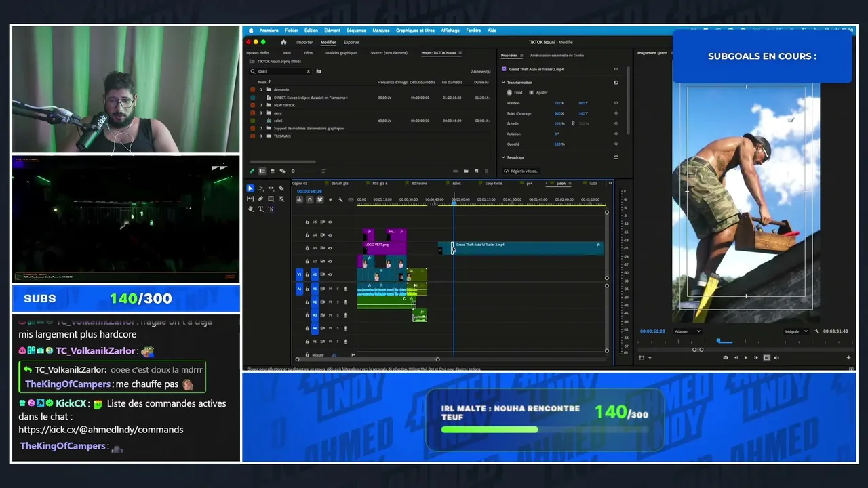The image size is (868, 488).
Task: Select the Selection arrow tool
Action: tap(250, 188)
